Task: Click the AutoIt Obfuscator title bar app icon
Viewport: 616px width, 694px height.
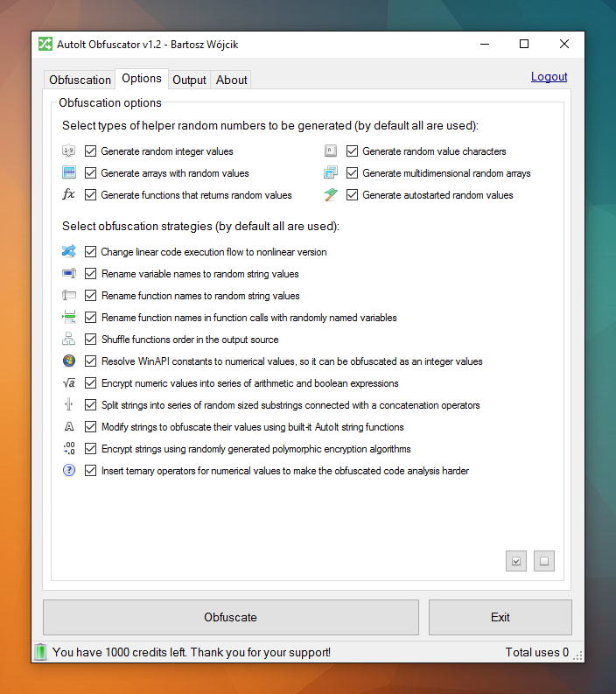Action: pos(45,45)
